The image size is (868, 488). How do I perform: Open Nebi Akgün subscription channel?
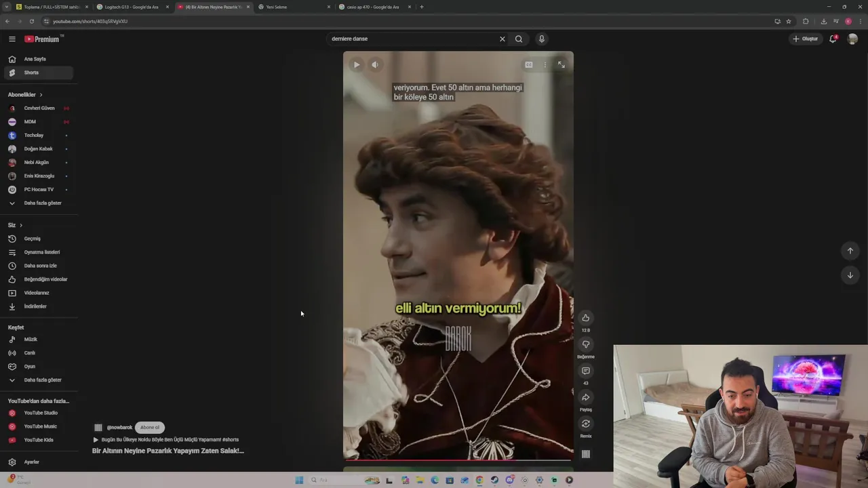click(x=39, y=163)
